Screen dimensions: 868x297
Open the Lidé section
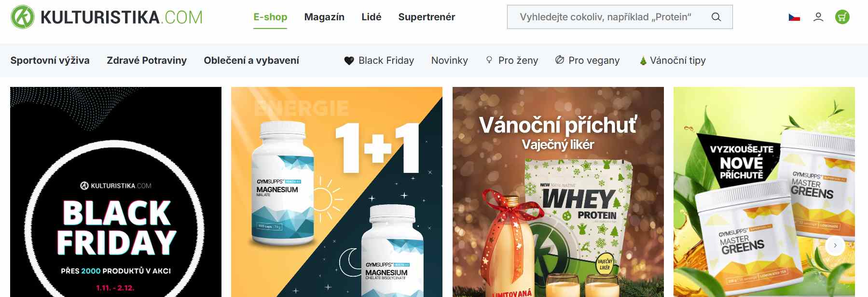(372, 17)
